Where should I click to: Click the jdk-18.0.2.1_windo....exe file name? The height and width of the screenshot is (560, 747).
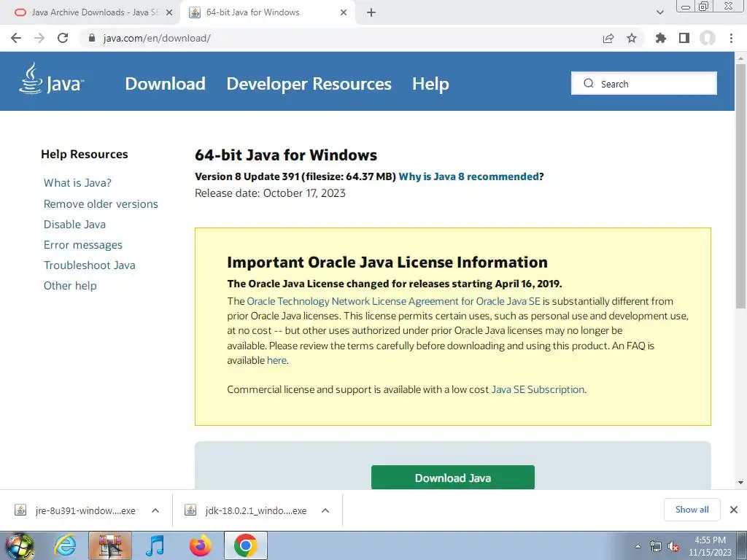coord(256,510)
